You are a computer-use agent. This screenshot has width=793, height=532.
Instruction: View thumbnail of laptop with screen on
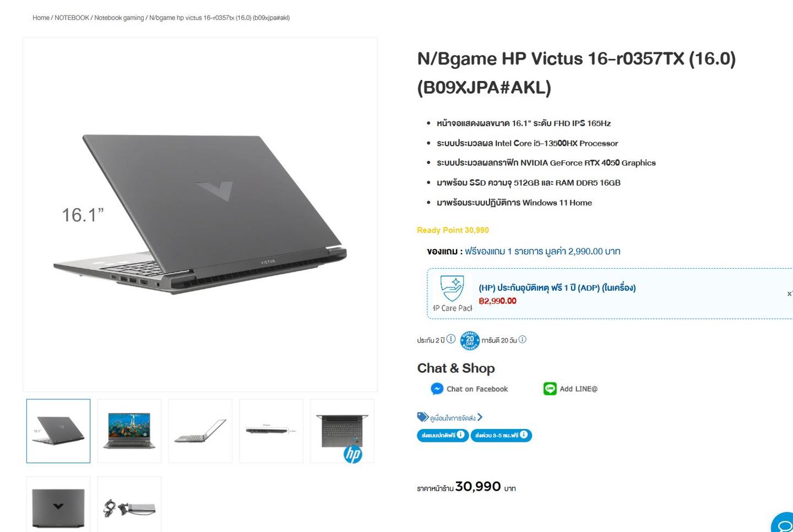pyautogui.click(x=129, y=431)
